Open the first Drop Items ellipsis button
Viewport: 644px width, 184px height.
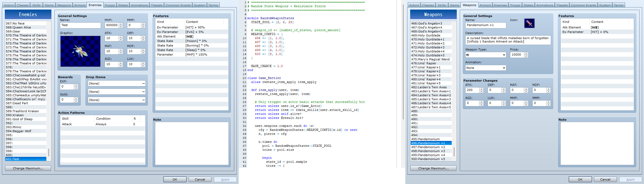(x=144, y=83)
